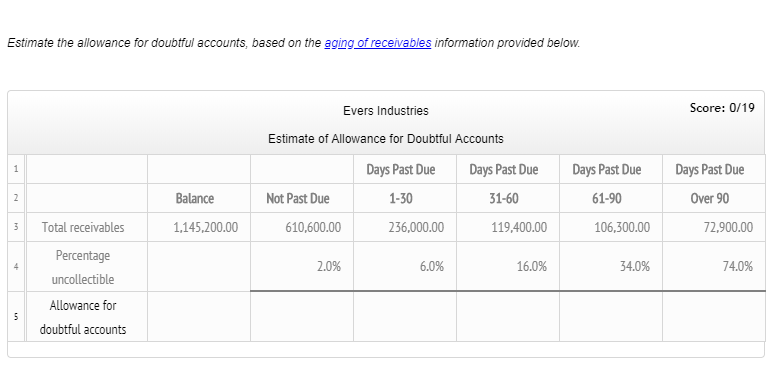Click the Over 90 column header

[x=710, y=198]
